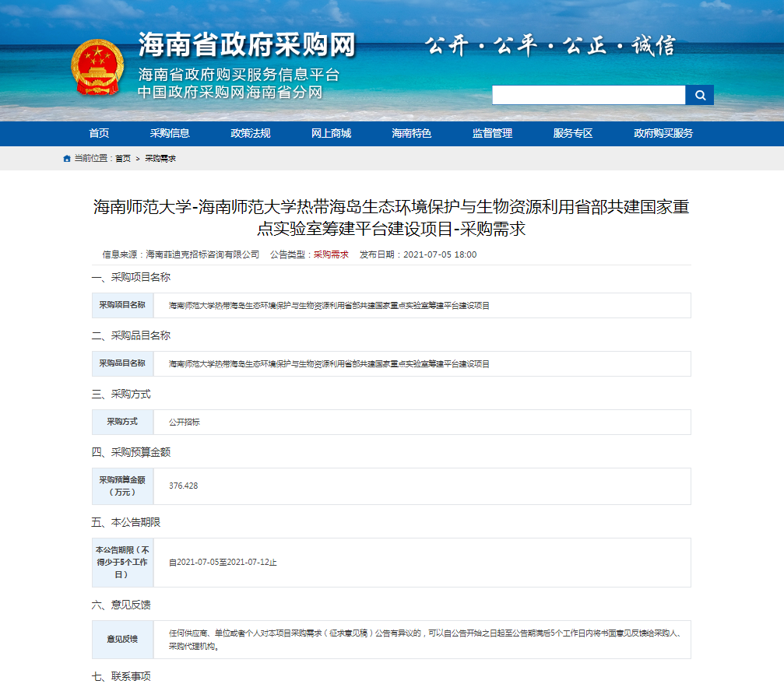The image size is (784, 684).
Task: Click the 二、采购品目名称 section heading
Action: (131, 335)
